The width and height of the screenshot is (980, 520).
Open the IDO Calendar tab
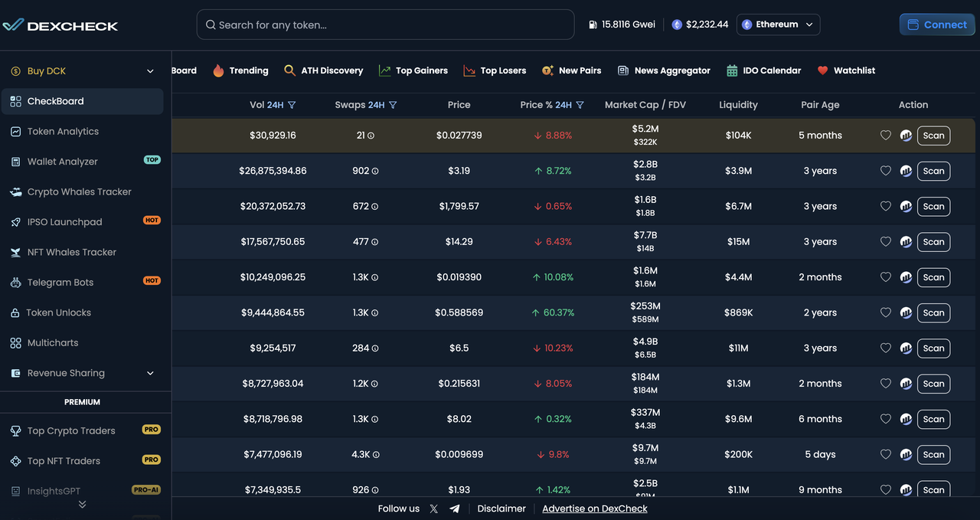click(763, 70)
